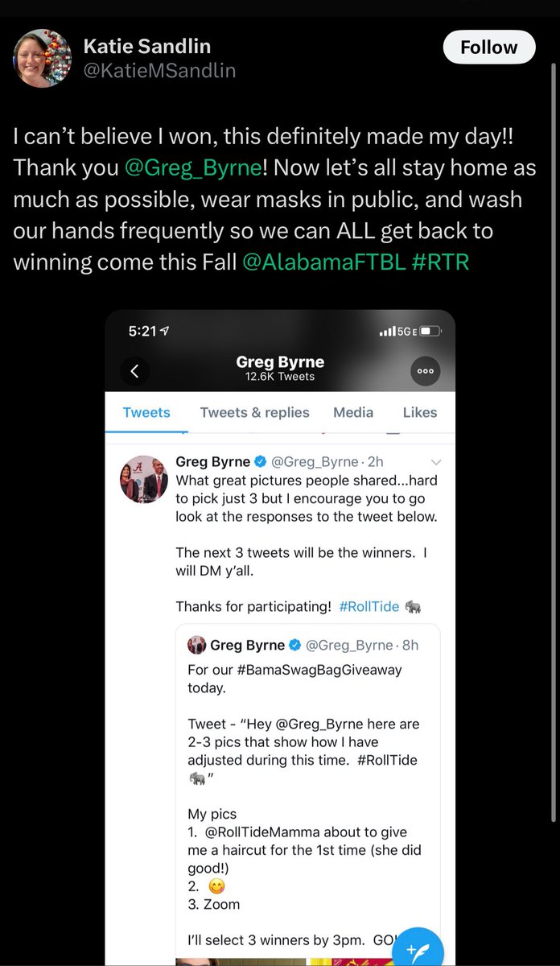Open the three-dot more options button
Image resolution: width=560 pixels, height=966 pixels.
pyautogui.click(x=425, y=371)
